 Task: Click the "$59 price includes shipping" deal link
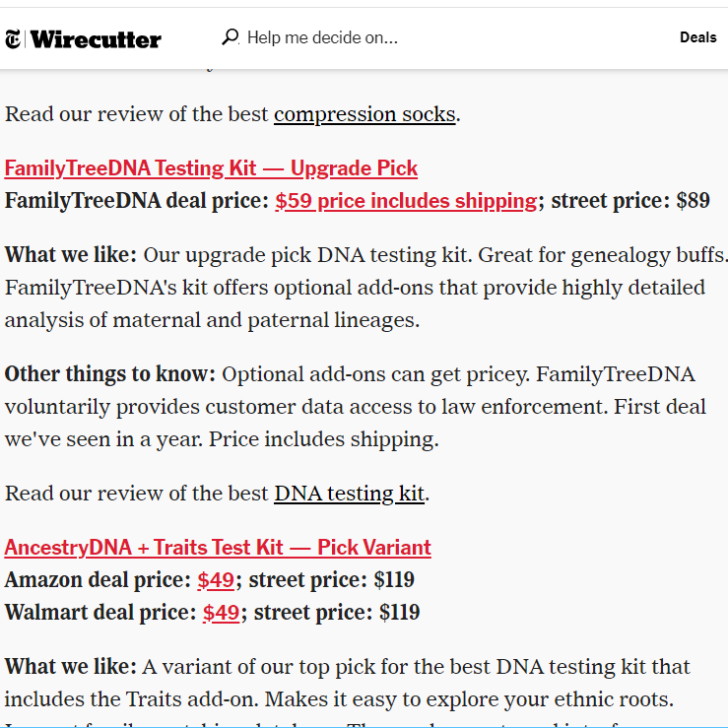click(x=406, y=201)
